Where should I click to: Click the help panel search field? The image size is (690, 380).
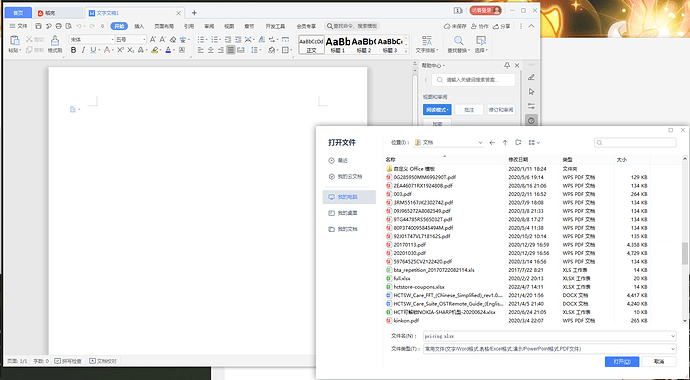(473, 80)
